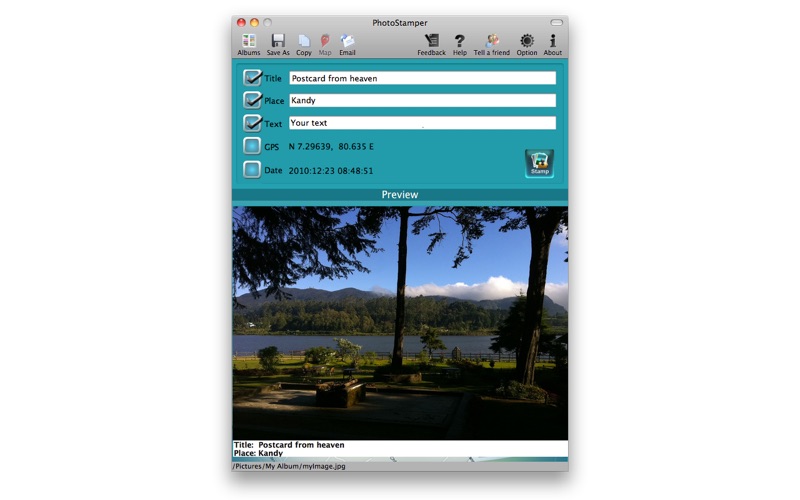Screen dimensions: 800x500
Task: Open the Feedback form
Action: click(x=432, y=42)
